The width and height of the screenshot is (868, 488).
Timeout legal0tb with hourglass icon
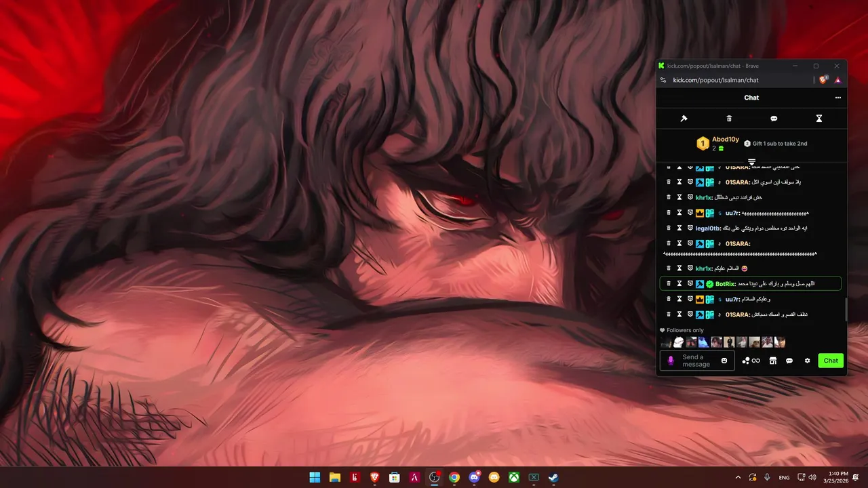(679, 228)
